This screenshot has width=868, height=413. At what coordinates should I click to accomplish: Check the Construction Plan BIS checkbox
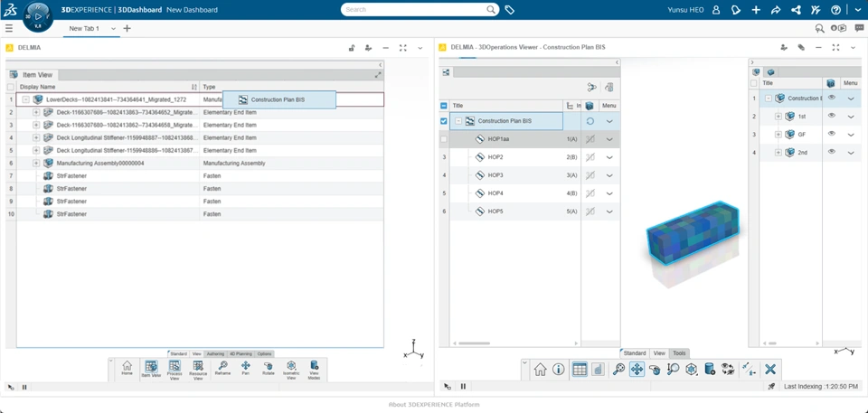click(x=443, y=121)
